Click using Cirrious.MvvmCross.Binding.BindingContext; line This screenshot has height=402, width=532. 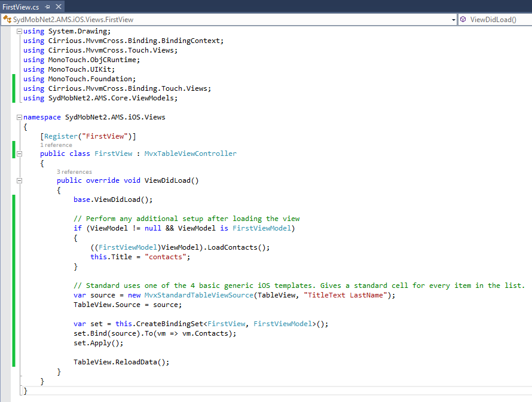point(124,41)
